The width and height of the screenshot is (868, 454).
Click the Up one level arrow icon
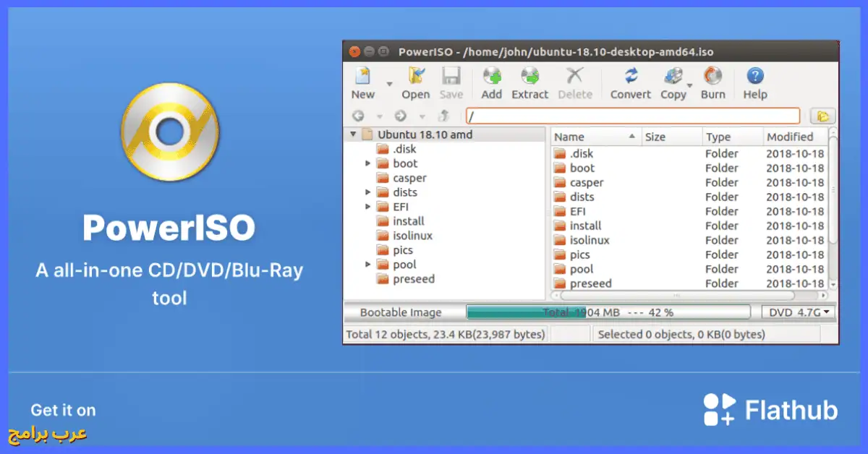coord(444,116)
